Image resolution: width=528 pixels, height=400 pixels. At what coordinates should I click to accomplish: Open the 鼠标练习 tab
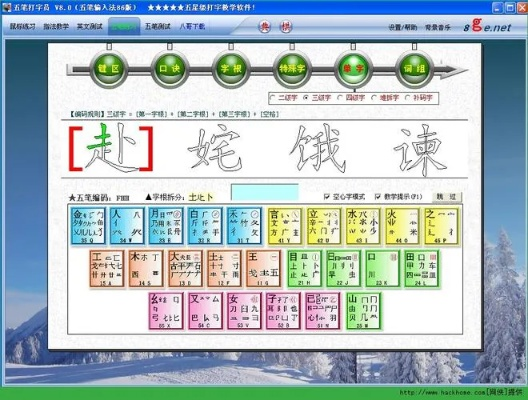(x=23, y=26)
